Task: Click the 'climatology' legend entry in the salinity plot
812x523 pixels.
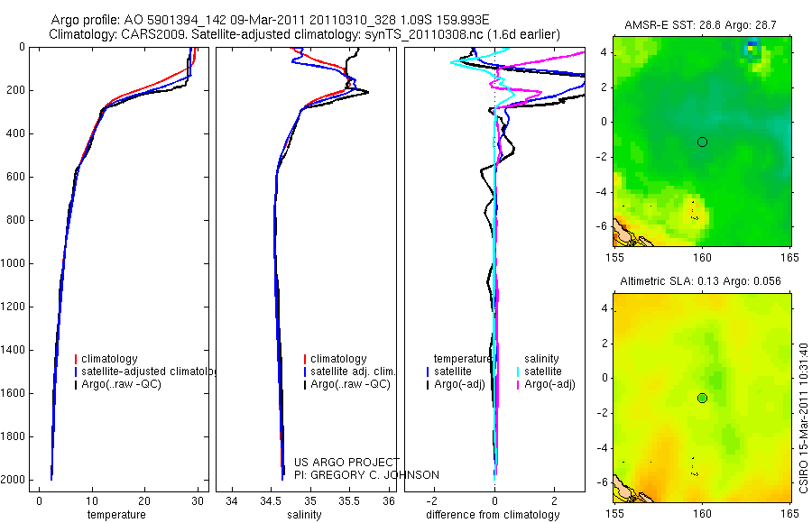Action: (335, 359)
